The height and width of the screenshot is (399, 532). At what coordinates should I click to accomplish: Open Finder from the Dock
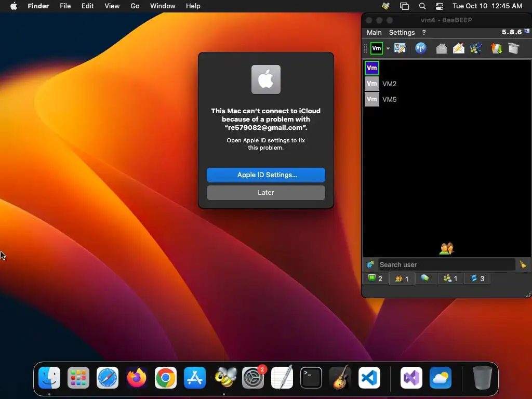coord(49,378)
